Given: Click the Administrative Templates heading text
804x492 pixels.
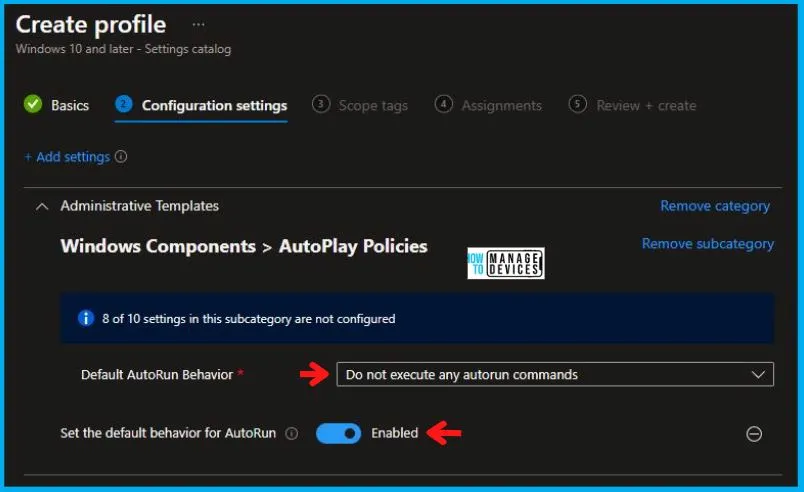Looking at the screenshot, I should (x=139, y=206).
